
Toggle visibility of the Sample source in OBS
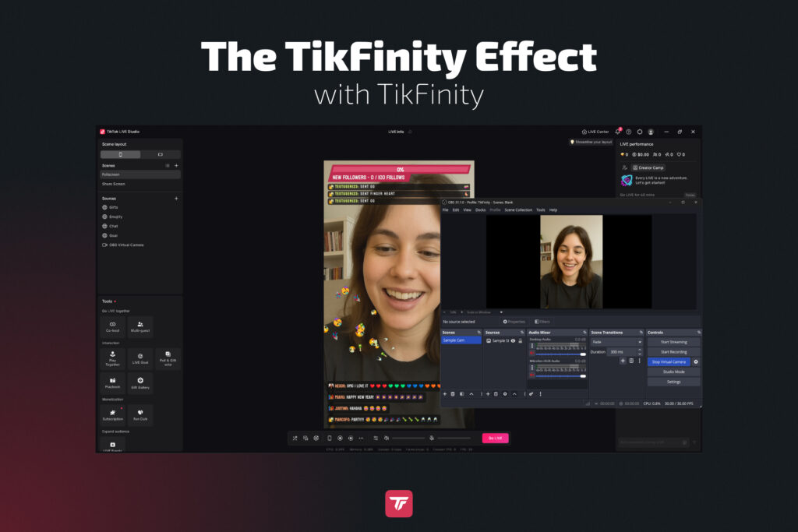pyautogui.click(x=513, y=340)
